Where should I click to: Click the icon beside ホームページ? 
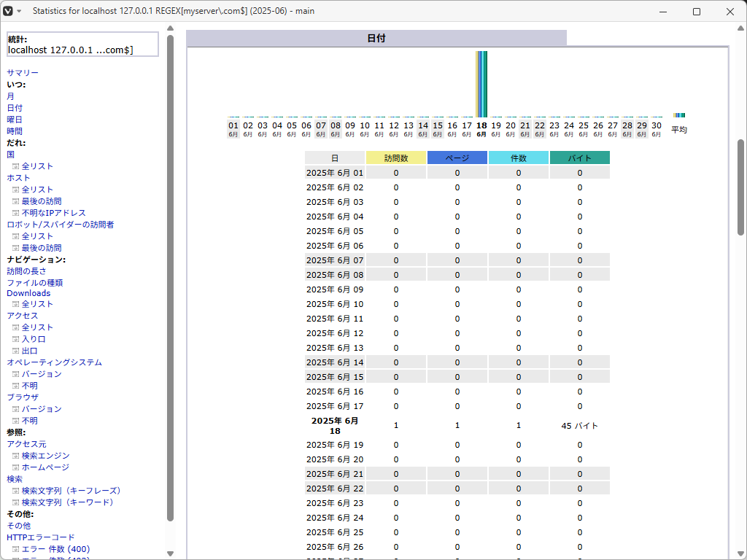click(15, 467)
